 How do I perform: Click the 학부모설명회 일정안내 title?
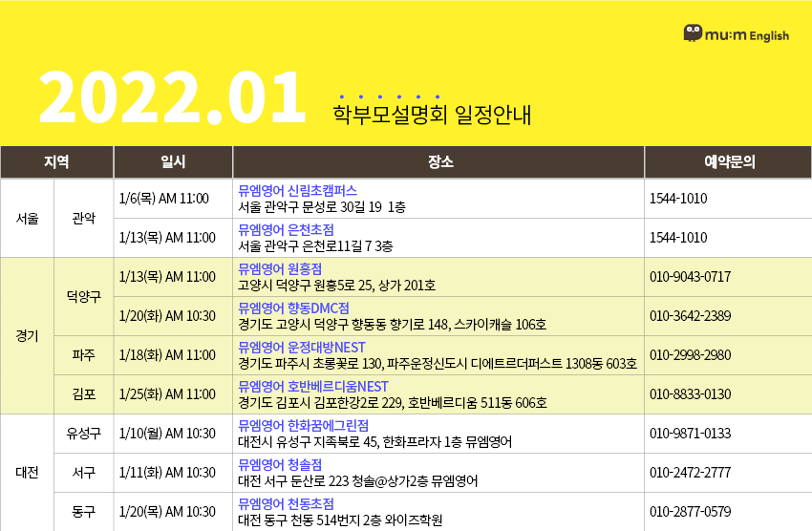point(432,115)
